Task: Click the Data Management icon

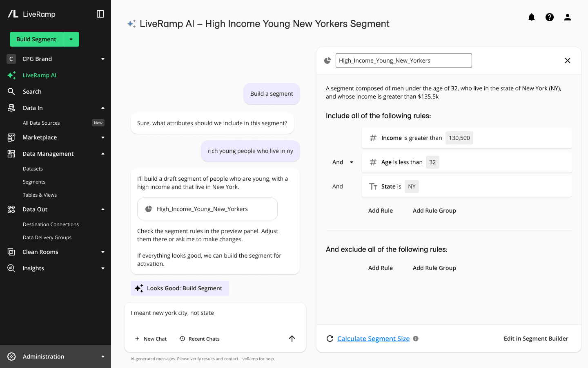Action: pyautogui.click(x=11, y=154)
